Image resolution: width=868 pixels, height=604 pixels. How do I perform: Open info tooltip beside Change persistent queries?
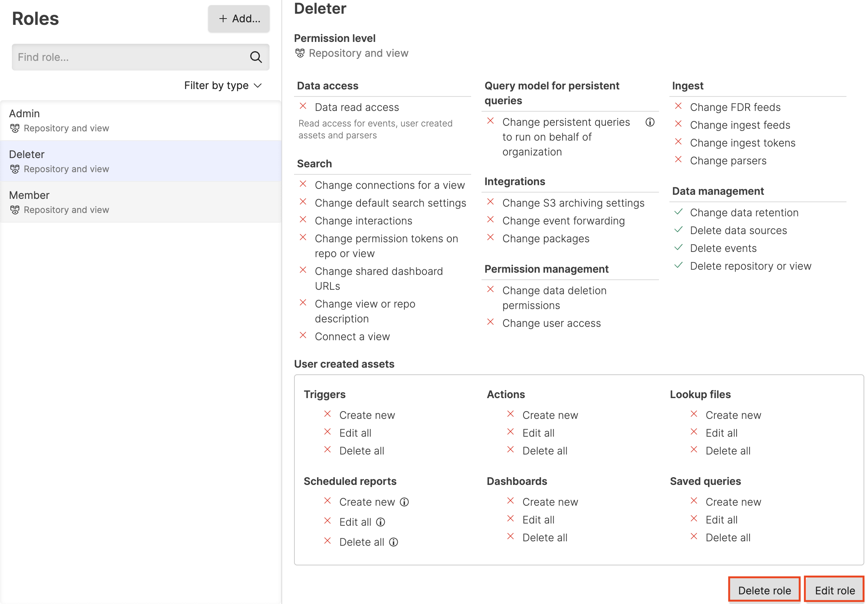pyautogui.click(x=649, y=122)
